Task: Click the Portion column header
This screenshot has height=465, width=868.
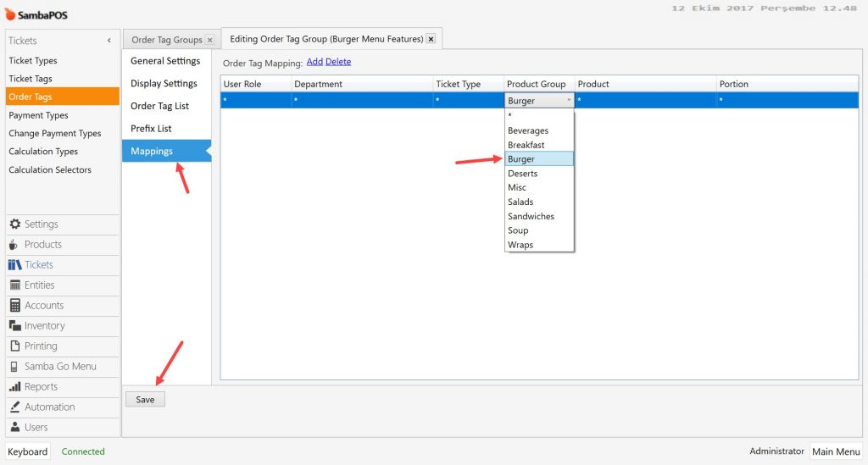Action: [787, 84]
